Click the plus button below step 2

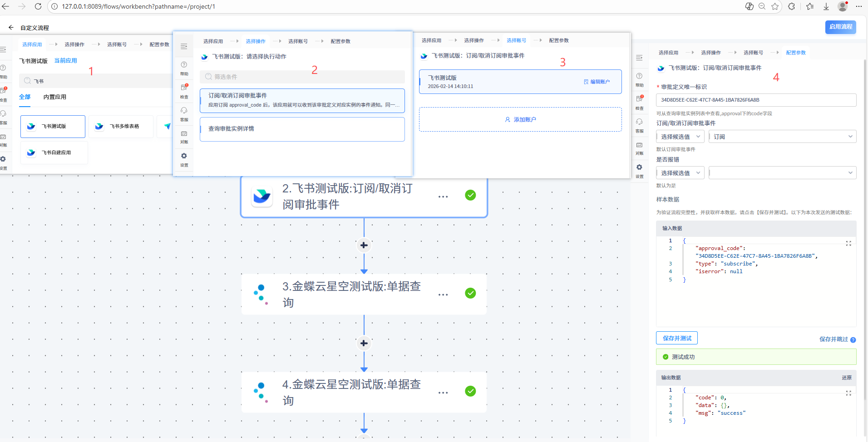[x=364, y=246]
